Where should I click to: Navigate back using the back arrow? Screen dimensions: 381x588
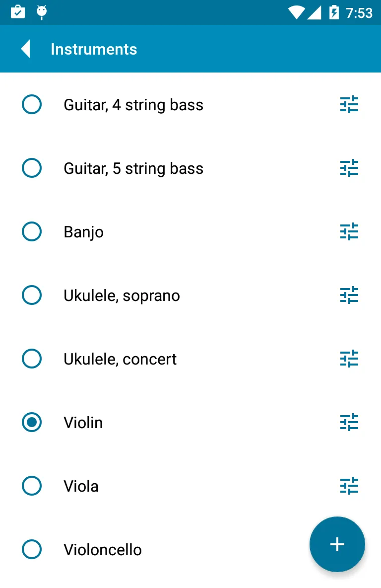tap(24, 49)
